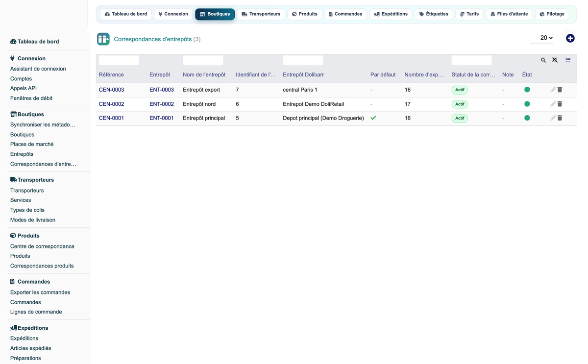The width and height of the screenshot is (588, 364).
Task: Click the Actif status badge on CEN-0002
Action: [460, 104]
